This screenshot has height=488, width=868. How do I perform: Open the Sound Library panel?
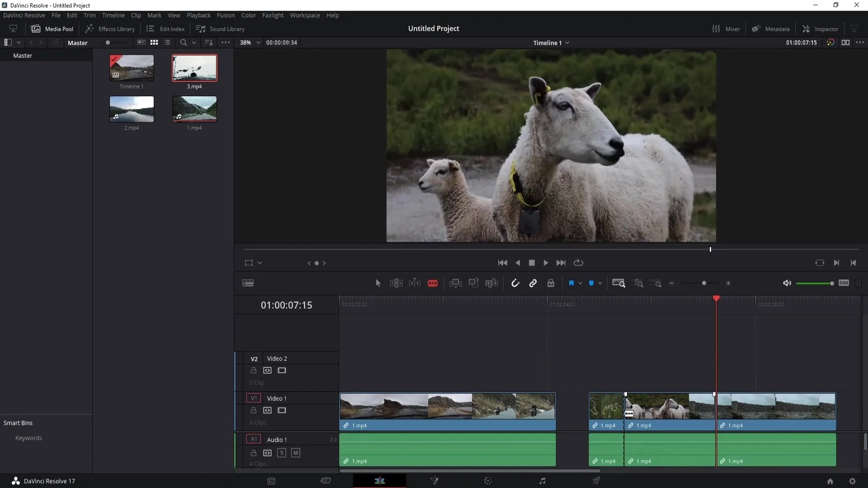221,28
